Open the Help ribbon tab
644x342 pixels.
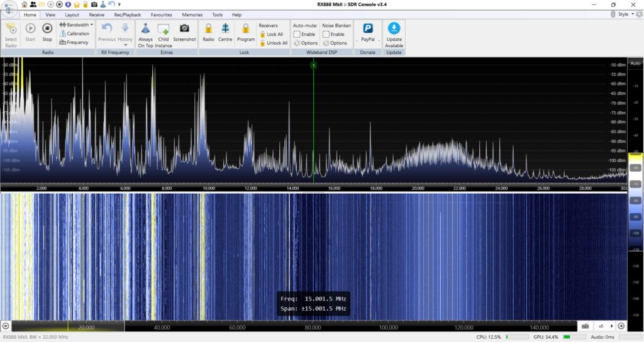click(x=236, y=15)
